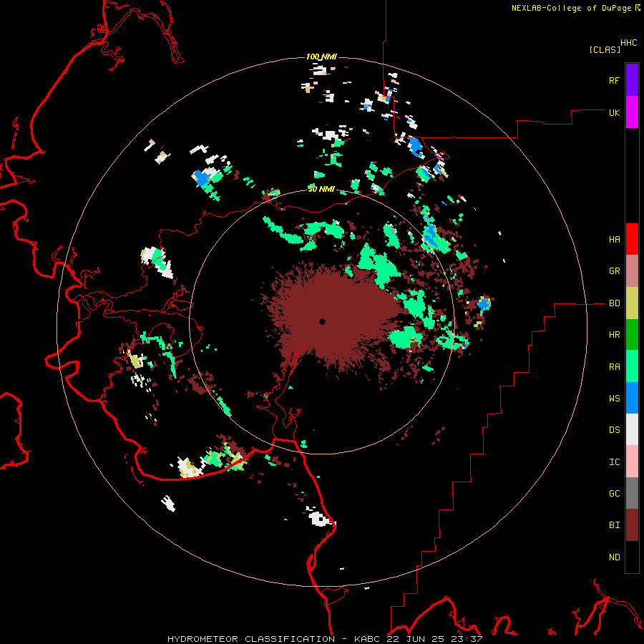Click the HHC product label
Screen dimensions: 644x644
[628, 43]
